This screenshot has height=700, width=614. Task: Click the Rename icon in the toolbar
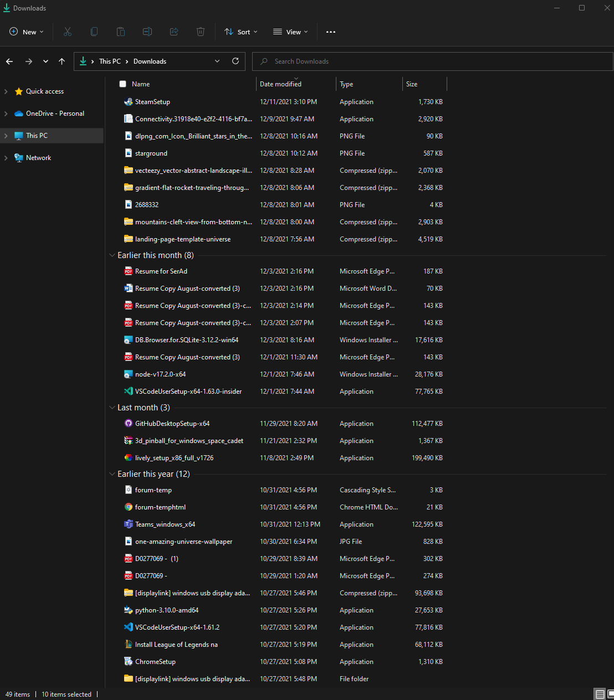147,32
